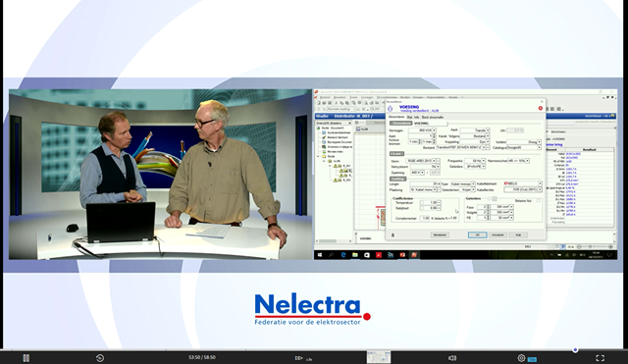Toggle the Temperatuur coefficient checkbox
The width and height of the screenshot is (628, 364).
tap(422, 203)
